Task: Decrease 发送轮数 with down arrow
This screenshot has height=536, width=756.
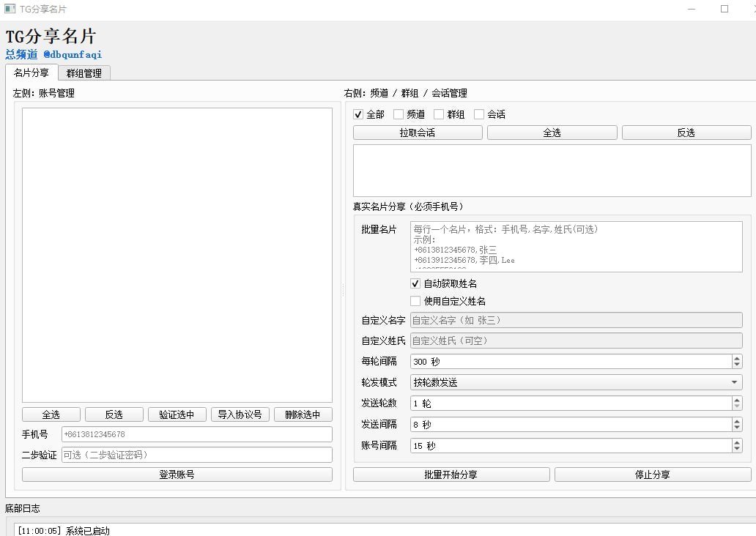Action: coord(736,406)
